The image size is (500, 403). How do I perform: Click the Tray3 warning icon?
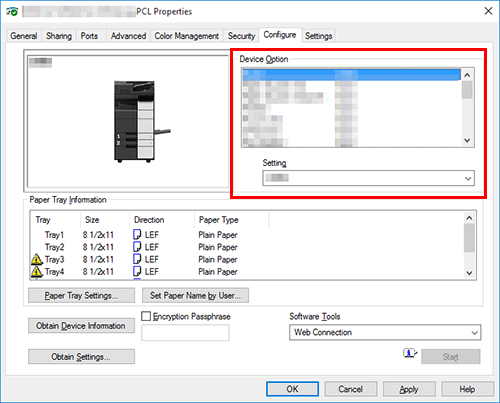point(37,259)
